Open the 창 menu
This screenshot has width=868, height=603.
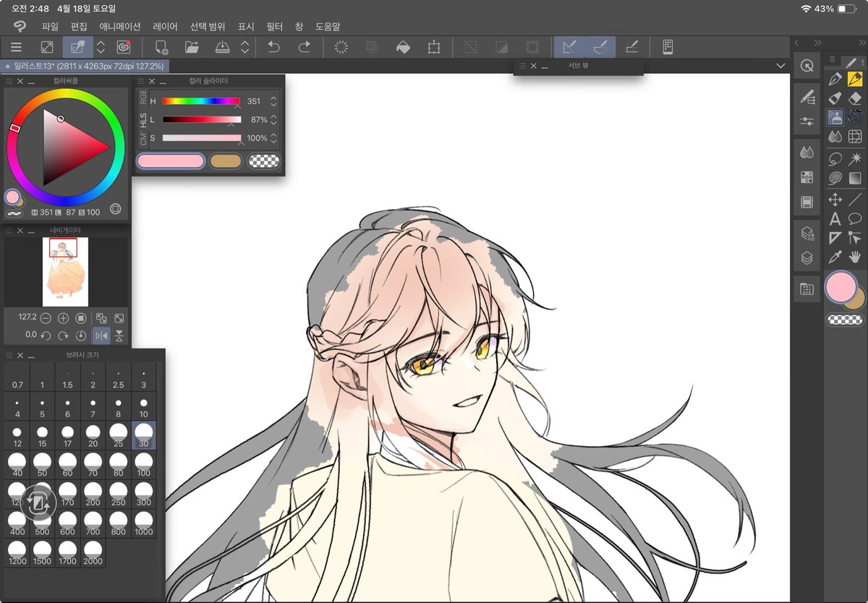click(299, 26)
